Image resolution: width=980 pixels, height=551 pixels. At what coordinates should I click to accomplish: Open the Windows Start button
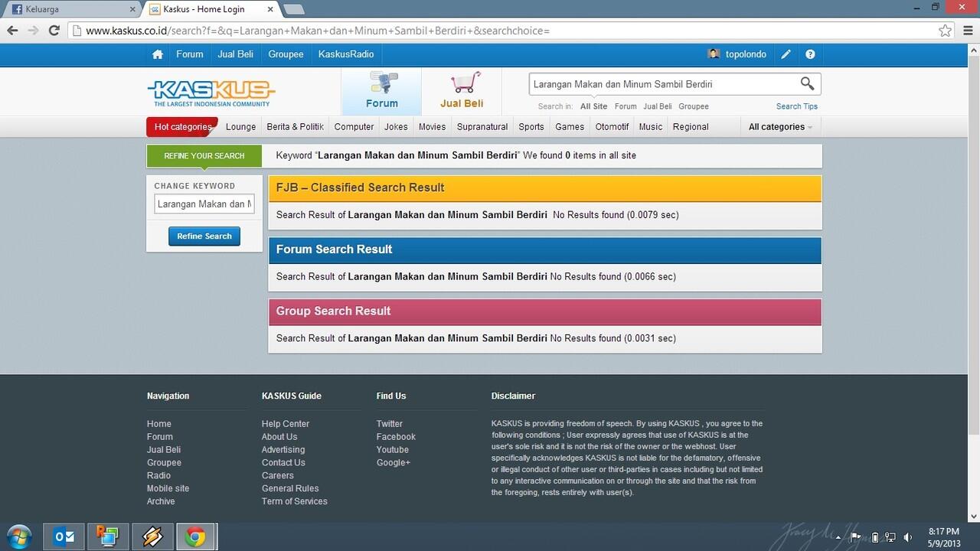[x=18, y=537]
